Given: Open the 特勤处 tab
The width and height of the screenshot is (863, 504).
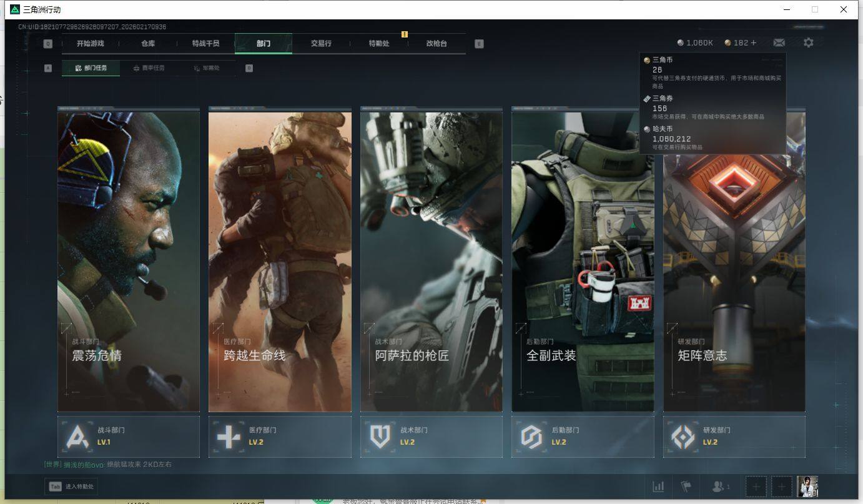Looking at the screenshot, I should click(x=378, y=44).
